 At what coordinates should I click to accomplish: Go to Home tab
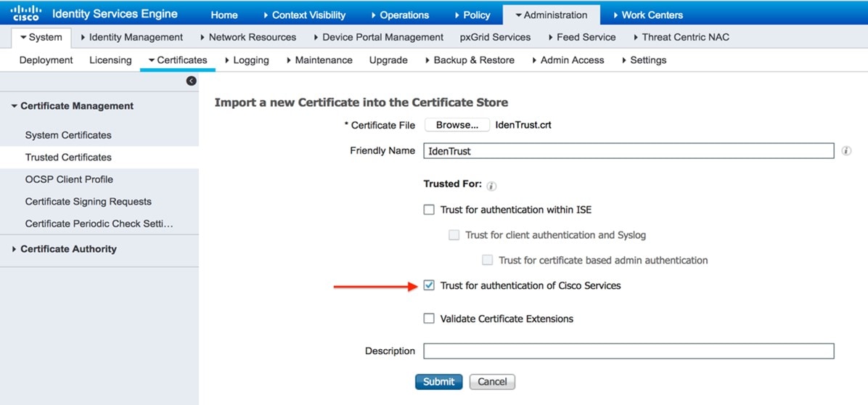point(224,15)
